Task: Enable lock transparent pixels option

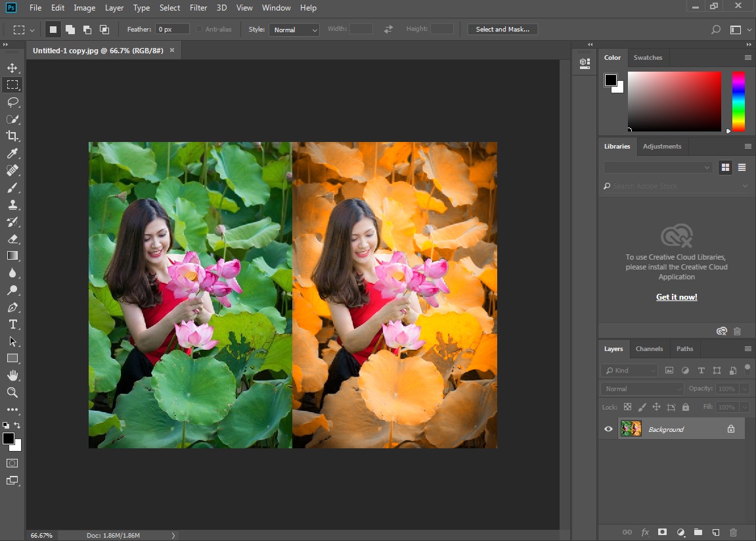Action: pos(627,407)
